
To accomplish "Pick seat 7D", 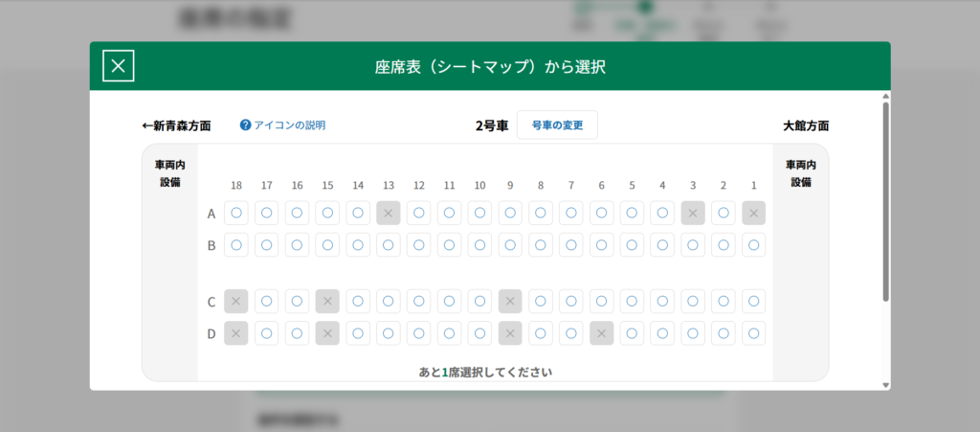I will pos(571,333).
